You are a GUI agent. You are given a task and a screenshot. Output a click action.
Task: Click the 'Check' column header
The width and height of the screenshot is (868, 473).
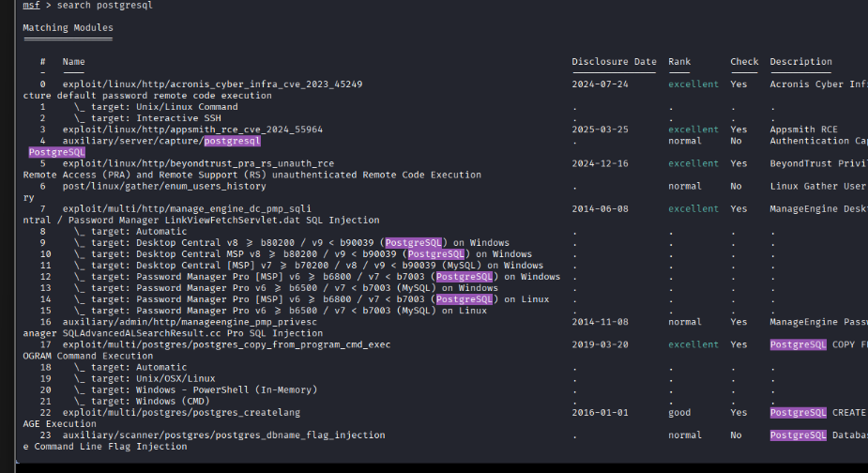pos(744,62)
